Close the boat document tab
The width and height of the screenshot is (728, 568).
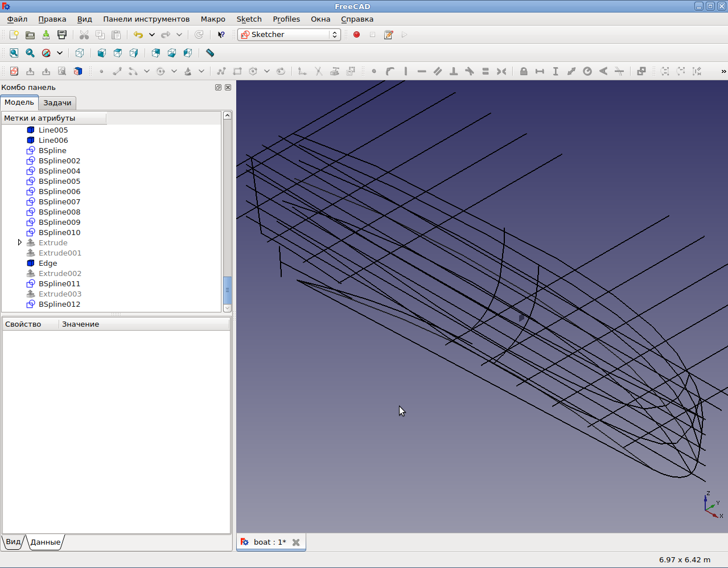pyautogui.click(x=296, y=542)
